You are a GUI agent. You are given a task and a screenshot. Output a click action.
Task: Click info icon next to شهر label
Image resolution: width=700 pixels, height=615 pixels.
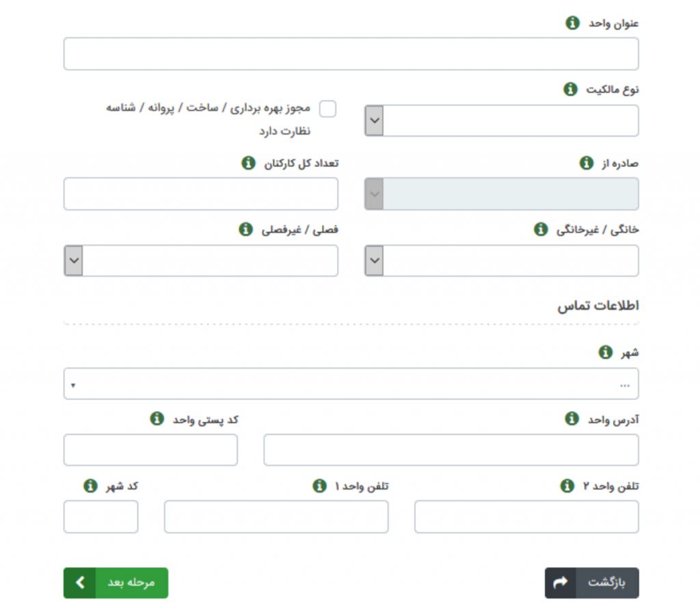point(605,352)
